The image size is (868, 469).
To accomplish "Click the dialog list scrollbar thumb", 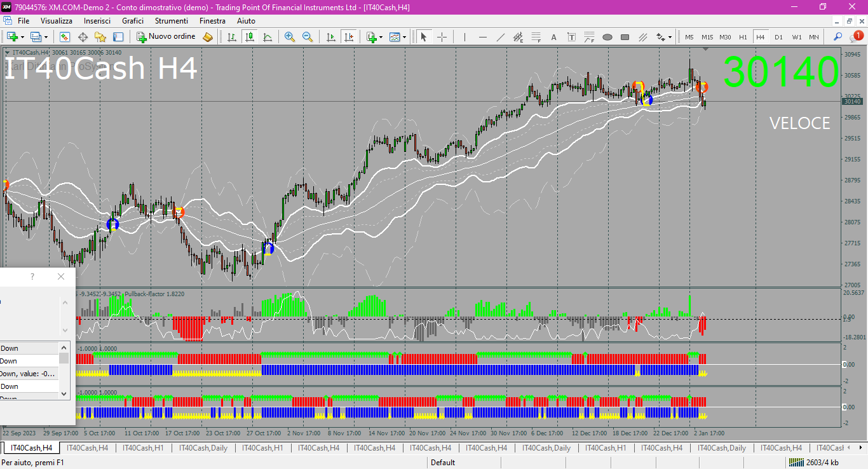I will [64, 358].
